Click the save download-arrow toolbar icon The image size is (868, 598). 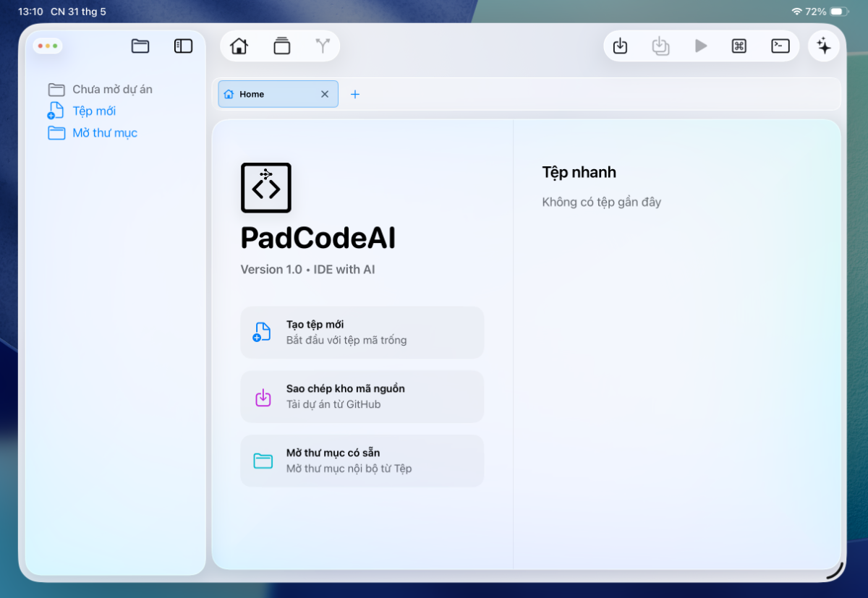(x=620, y=46)
